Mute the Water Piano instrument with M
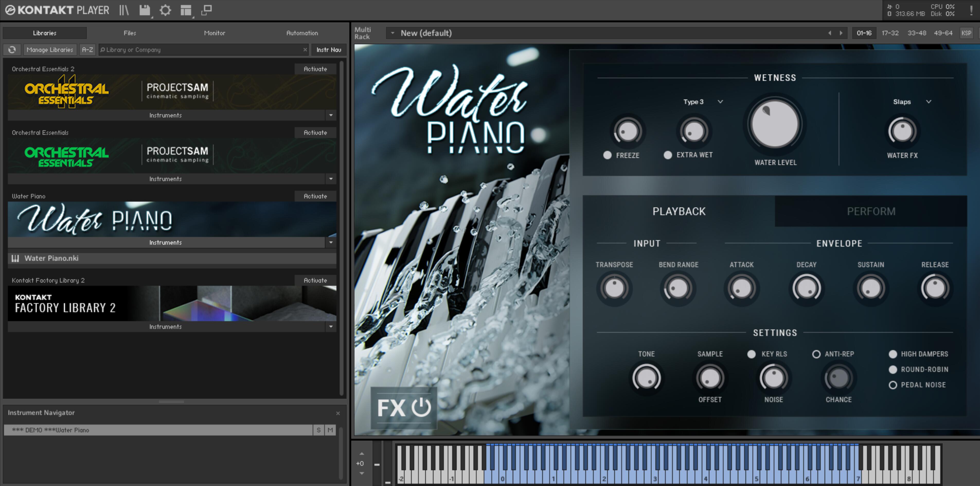Viewport: 980px width, 486px height. (330, 430)
